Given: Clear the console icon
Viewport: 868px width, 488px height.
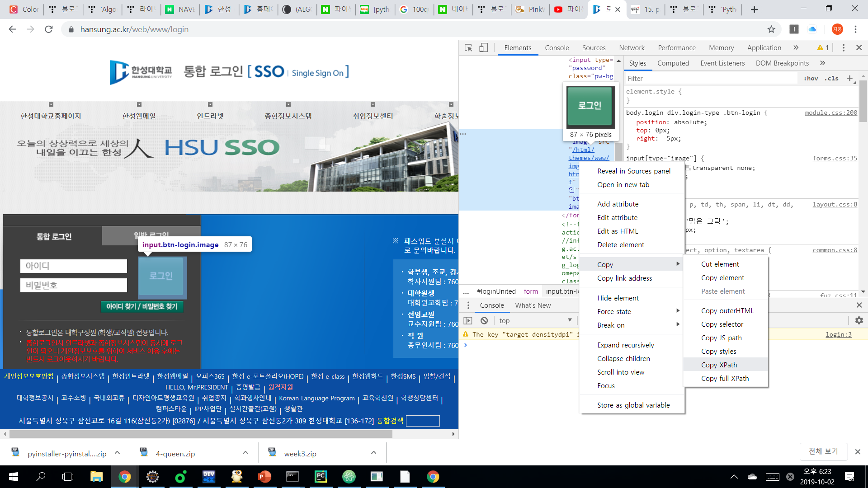Looking at the screenshot, I should 484,320.
